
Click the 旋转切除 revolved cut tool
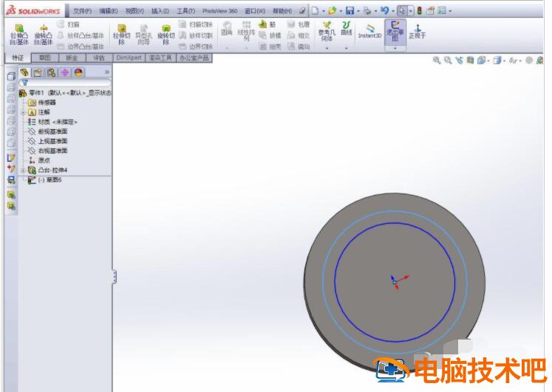click(166, 35)
